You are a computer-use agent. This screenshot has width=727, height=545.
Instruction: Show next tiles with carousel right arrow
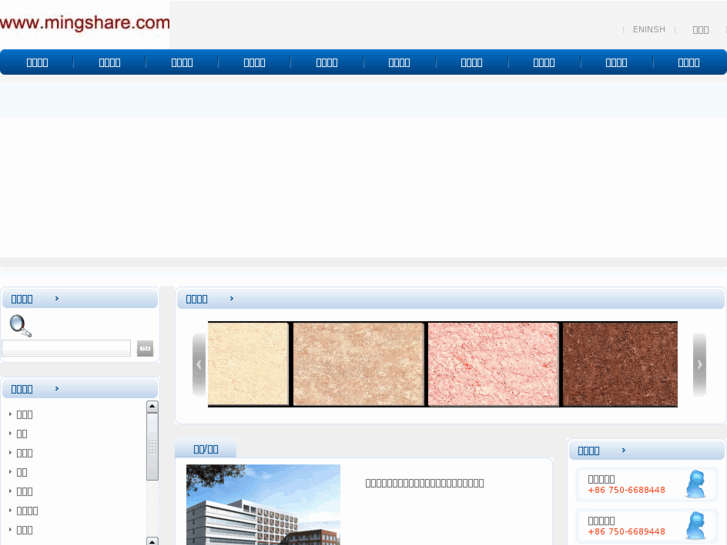click(700, 365)
